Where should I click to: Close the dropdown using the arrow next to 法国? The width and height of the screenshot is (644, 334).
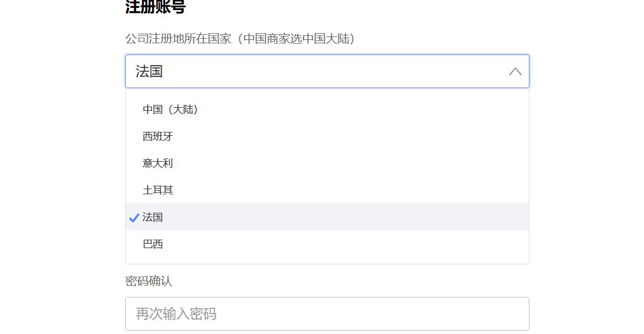pyautogui.click(x=515, y=71)
